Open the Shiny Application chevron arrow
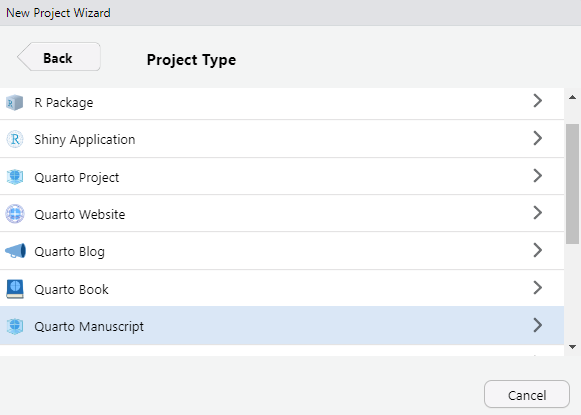 click(x=538, y=138)
